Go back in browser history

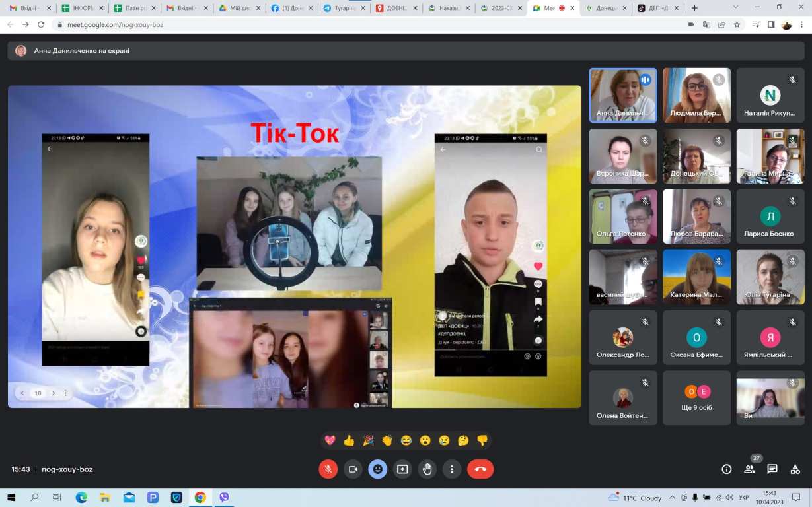[10, 24]
